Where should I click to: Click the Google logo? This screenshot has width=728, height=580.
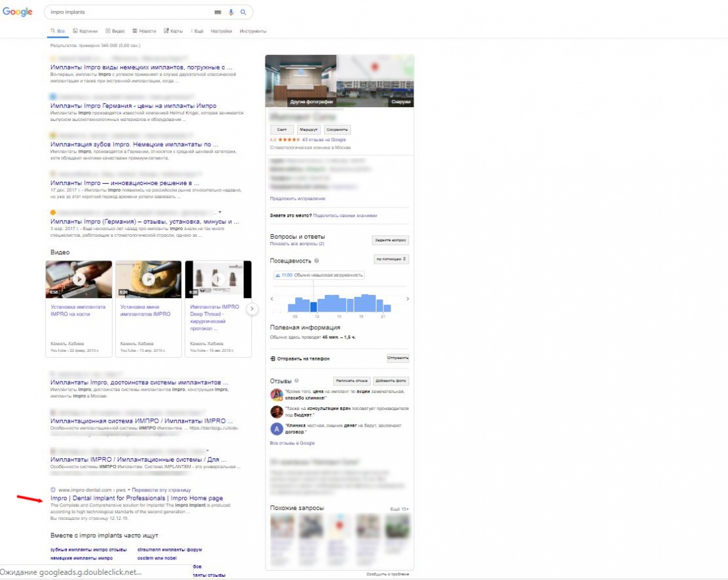coord(17,12)
